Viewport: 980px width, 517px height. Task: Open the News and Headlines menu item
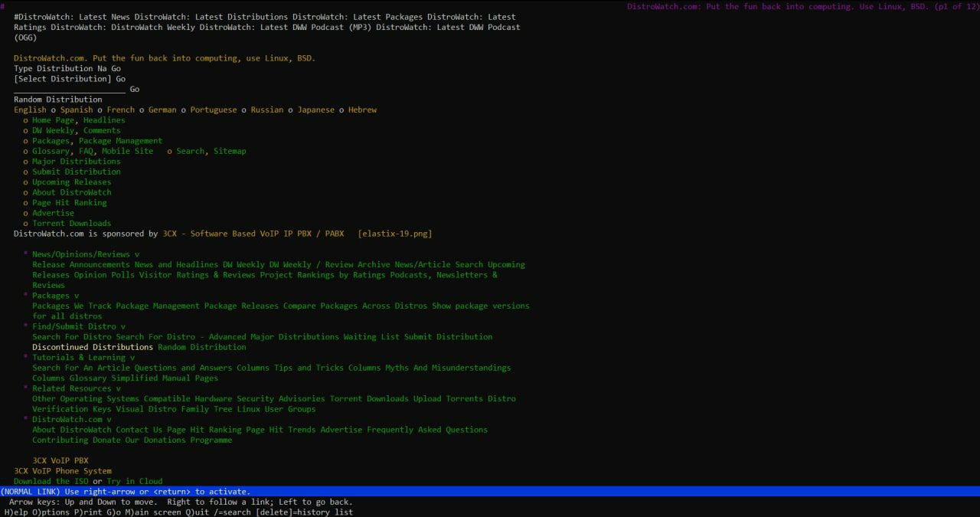point(177,265)
